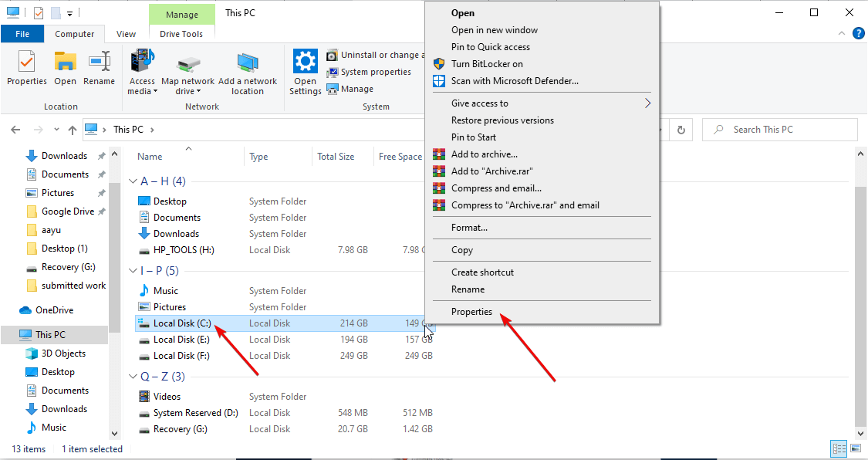
Task: Open Settings via the System ribbon icon
Action: pos(305,69)
